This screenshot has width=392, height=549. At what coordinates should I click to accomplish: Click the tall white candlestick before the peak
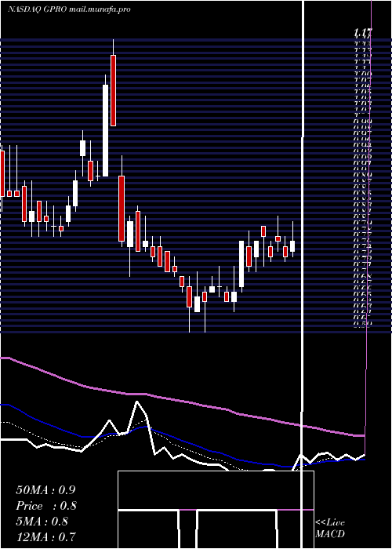pos(105,130)
